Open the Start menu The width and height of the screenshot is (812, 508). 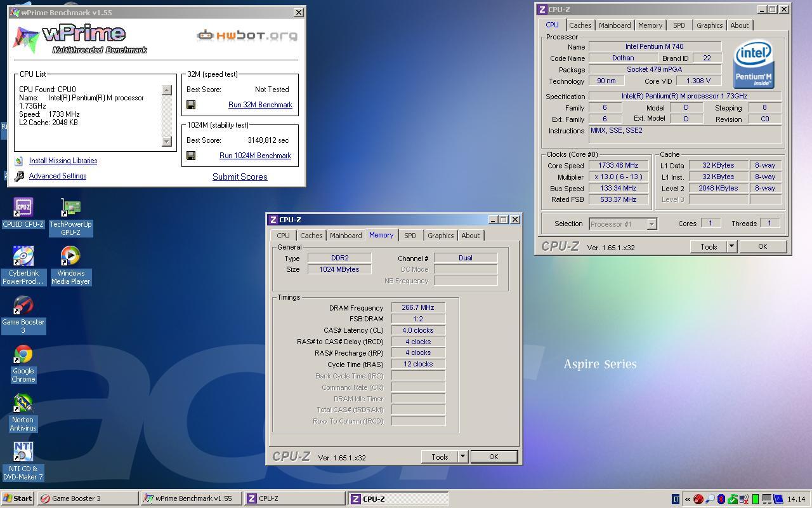[x=18, y=498]
